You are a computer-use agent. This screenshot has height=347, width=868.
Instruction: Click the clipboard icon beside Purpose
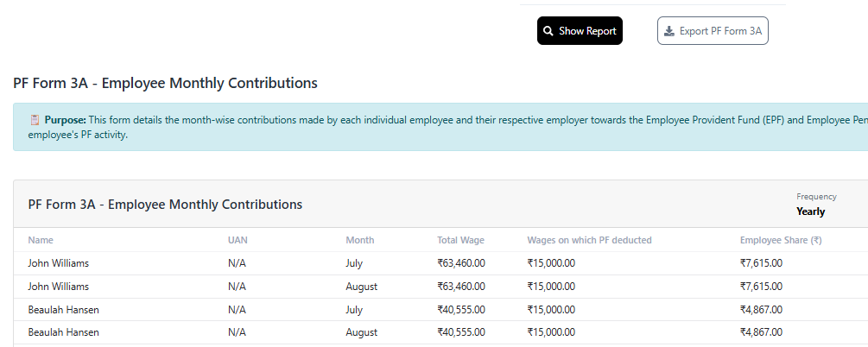pyautogui.click(x=35, y=120)
